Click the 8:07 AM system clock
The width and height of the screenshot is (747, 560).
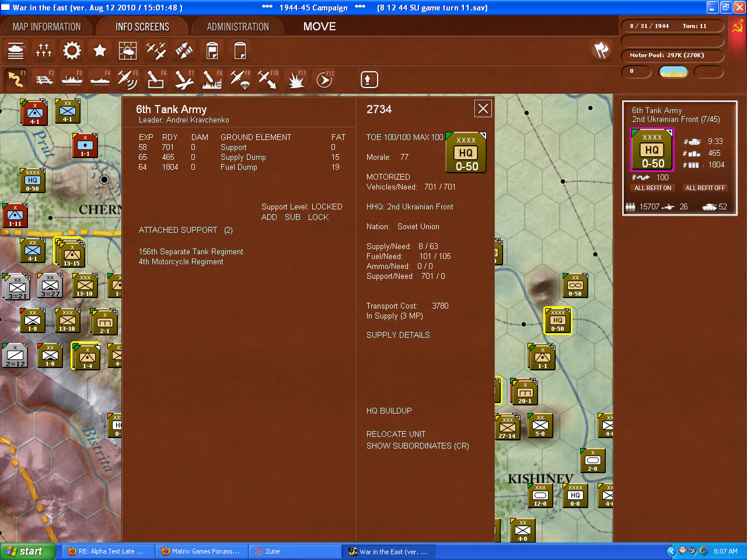[x=725, y=551]
